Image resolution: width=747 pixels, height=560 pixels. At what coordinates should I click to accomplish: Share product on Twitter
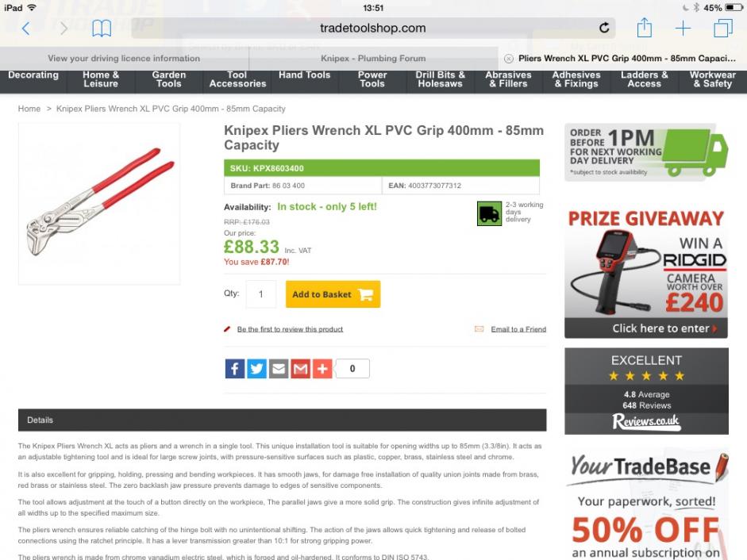[256, 369]
